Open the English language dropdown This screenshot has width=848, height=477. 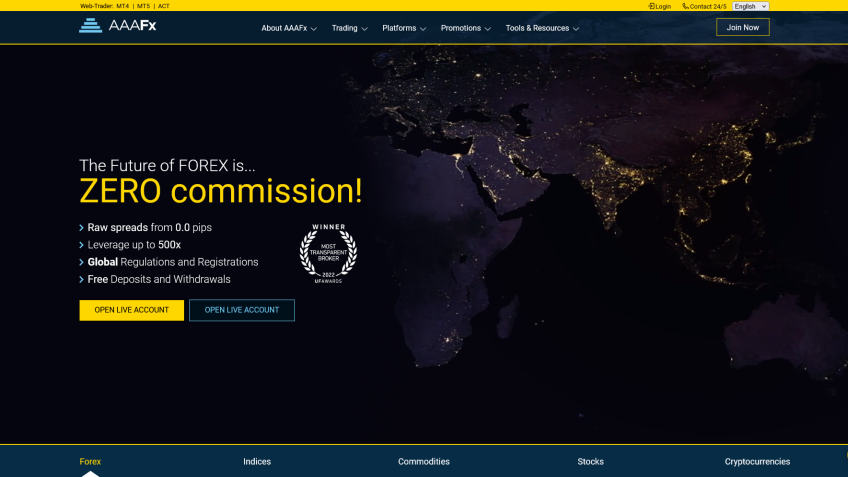coord(750,6)
